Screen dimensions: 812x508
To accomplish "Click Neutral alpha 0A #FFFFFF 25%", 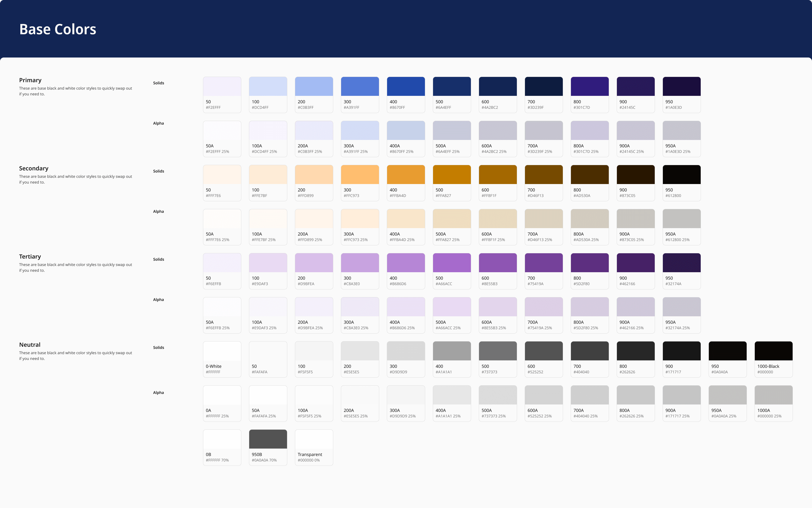I will 222,403.
